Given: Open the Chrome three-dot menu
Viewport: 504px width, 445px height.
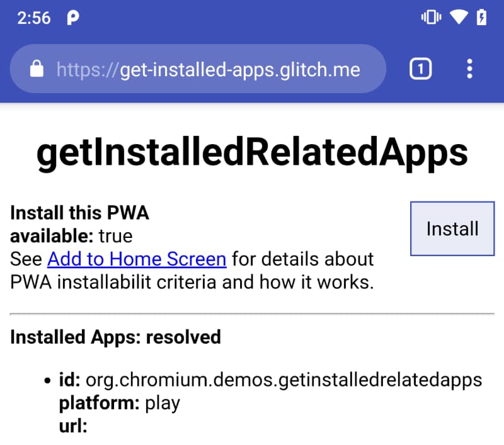Looking at the screenshot, I should coord(470,69).
